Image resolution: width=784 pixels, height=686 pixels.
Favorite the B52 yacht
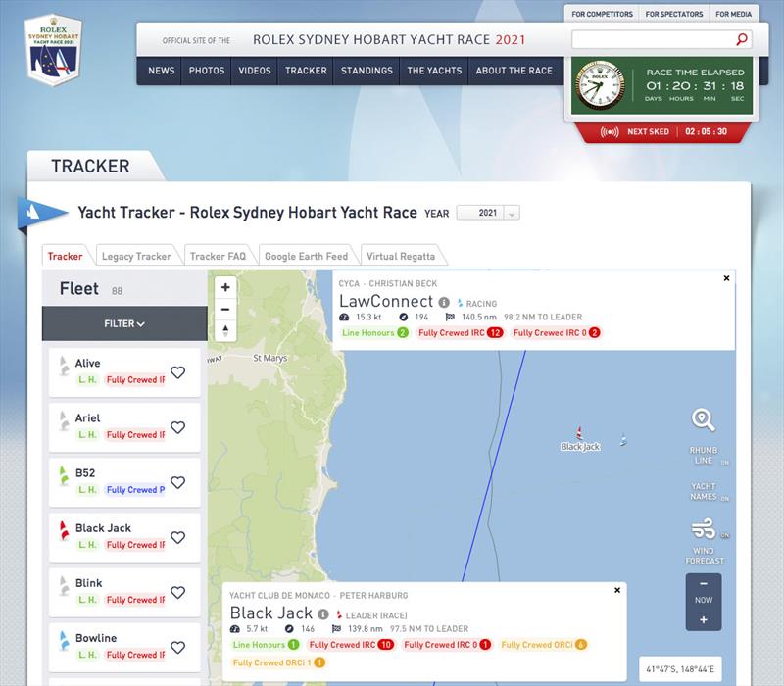178,482
